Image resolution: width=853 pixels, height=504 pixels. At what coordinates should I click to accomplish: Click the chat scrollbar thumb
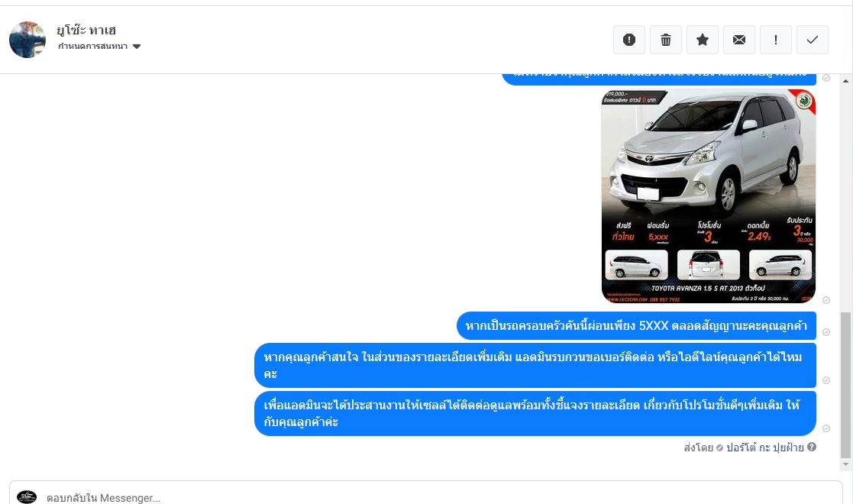[845, 386]
